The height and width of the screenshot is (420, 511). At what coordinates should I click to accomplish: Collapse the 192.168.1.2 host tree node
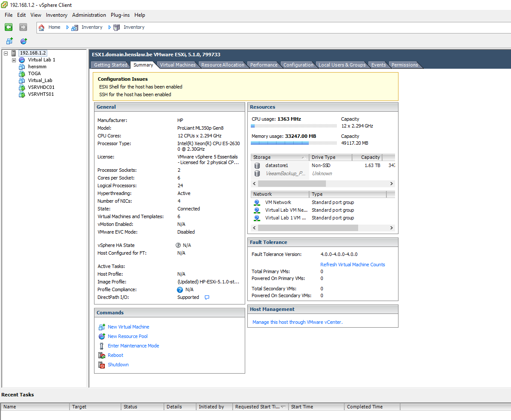click(6, 52)
